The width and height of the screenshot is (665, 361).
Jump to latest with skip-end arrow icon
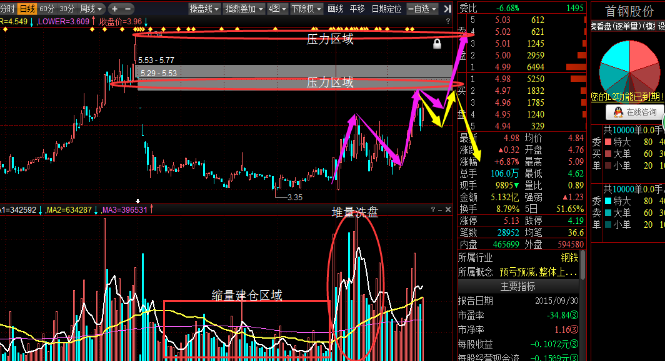point(447,8)
